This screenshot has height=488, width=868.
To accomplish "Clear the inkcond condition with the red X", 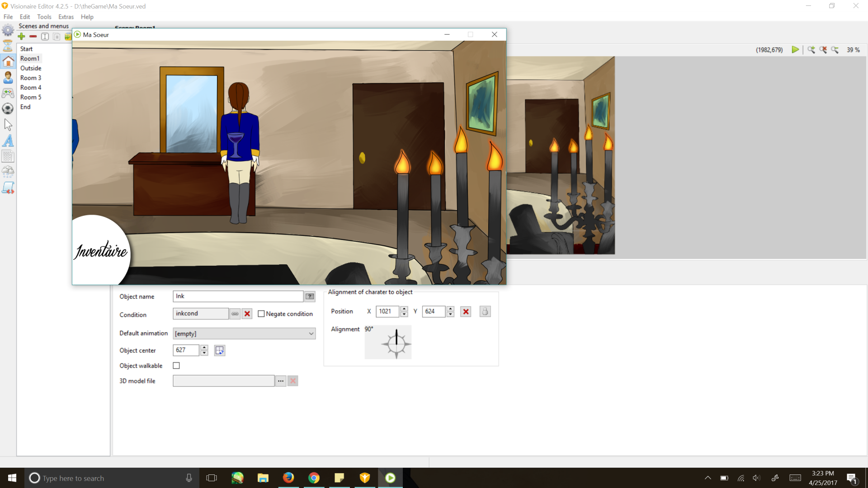I will (x=247, y=314).
